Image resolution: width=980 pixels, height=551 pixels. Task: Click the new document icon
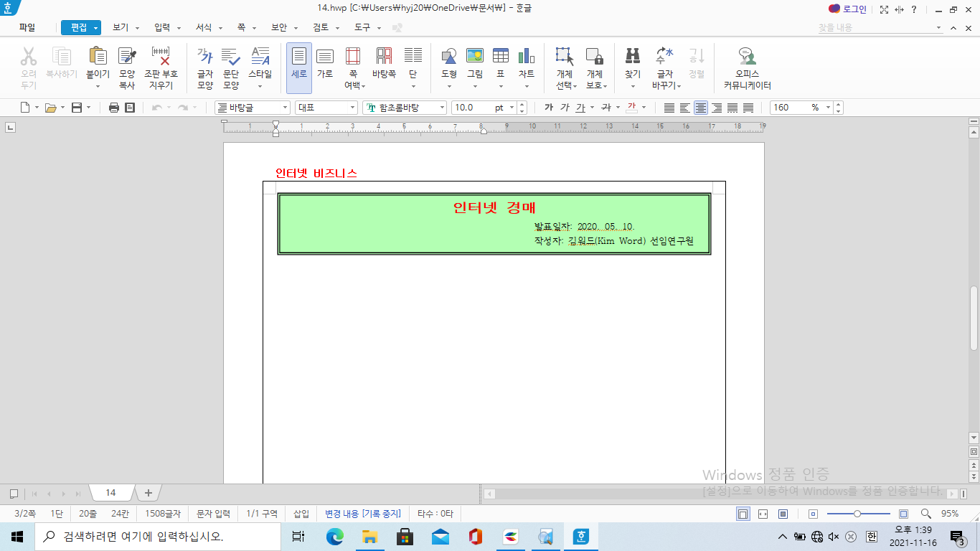(x=25, y=108)
